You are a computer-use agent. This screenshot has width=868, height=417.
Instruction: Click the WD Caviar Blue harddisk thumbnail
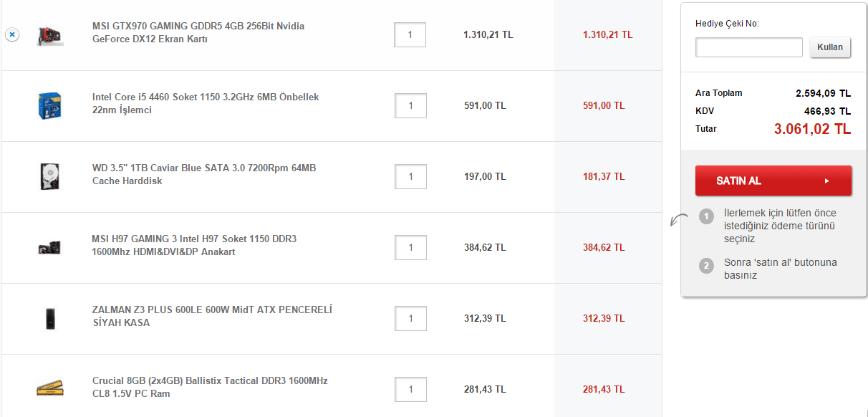[50, 176]
